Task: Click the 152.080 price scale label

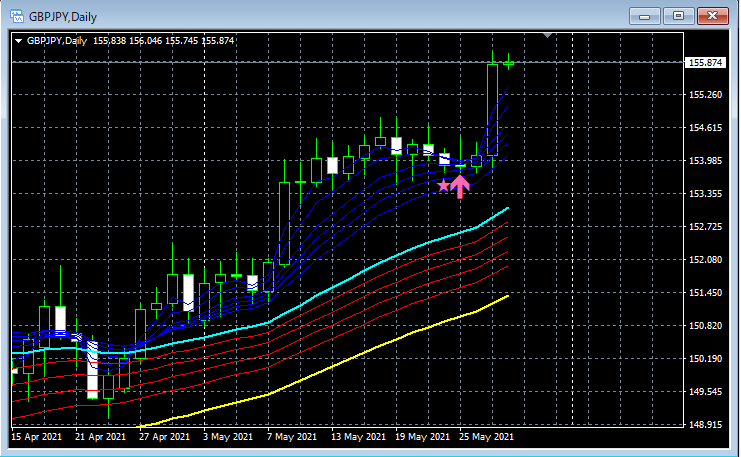Action: click(705, 259)
